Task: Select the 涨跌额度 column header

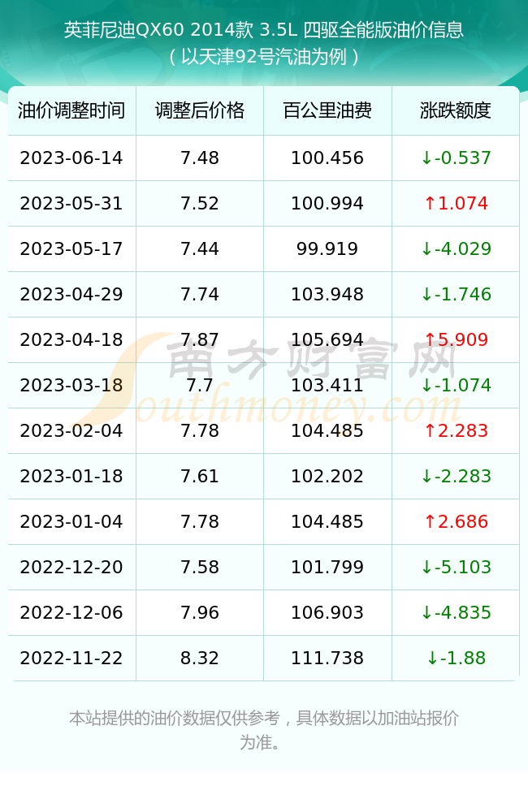Action: 456,110
